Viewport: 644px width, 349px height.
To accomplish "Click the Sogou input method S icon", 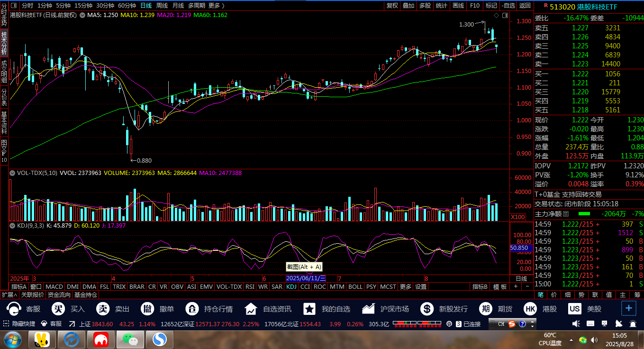I will pos(512,324).
